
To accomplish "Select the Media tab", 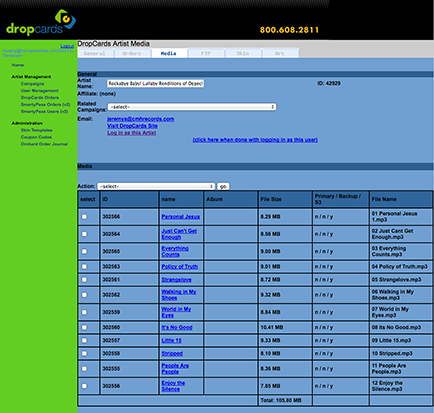I will click(x=169, y=53).
